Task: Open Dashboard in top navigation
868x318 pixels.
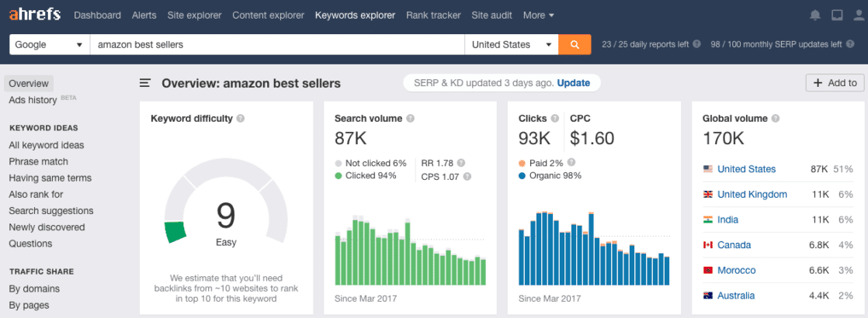Action: [97, 16]
